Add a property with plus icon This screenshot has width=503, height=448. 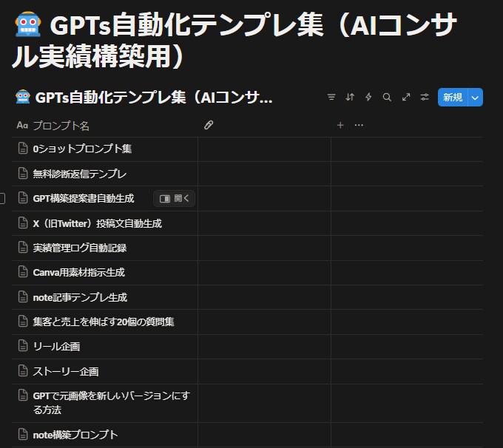(340, 126)
